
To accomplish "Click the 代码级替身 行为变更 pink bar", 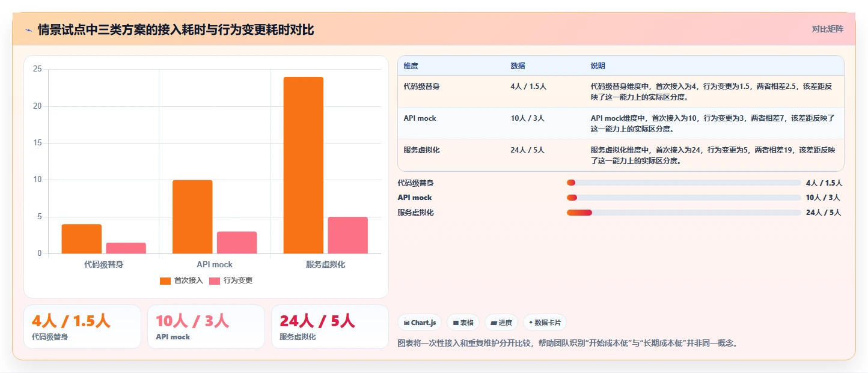I will pyautogui.click(x=126, y=248).
